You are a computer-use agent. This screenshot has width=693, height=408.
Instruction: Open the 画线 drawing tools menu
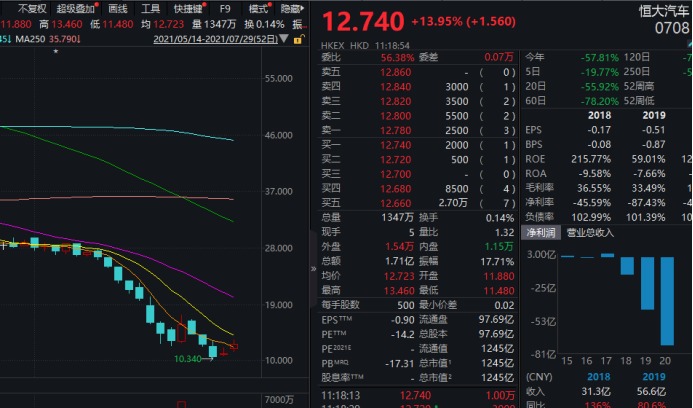[x=118, y=8]
